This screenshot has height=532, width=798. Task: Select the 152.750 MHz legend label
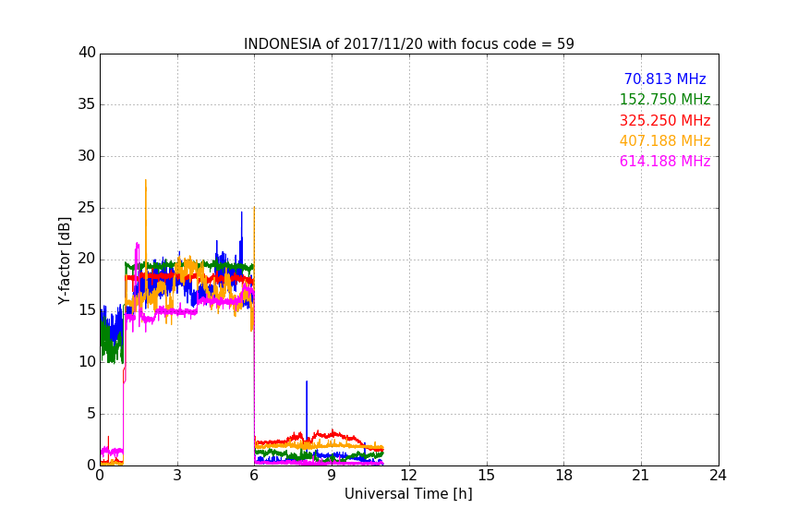click(665, 99)
